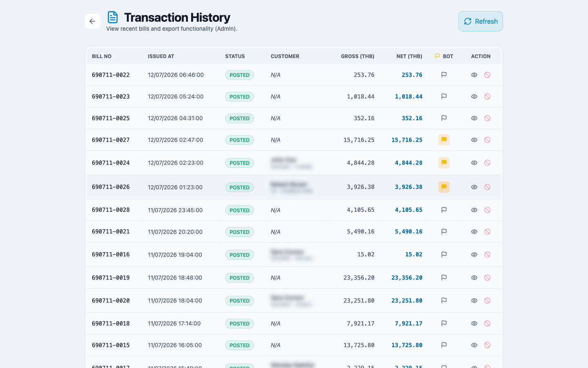
Task: Void bill 690711-0022
Action: point(487,75)
